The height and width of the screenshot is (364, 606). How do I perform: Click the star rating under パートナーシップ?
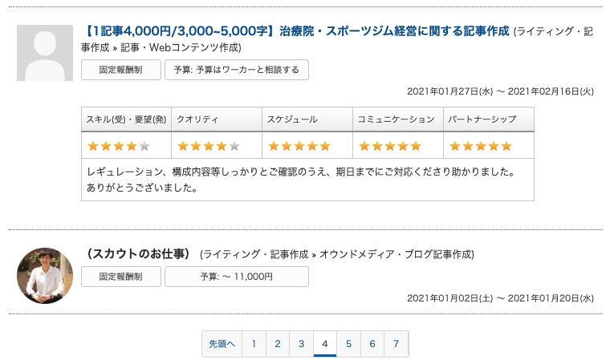(480, 146)
